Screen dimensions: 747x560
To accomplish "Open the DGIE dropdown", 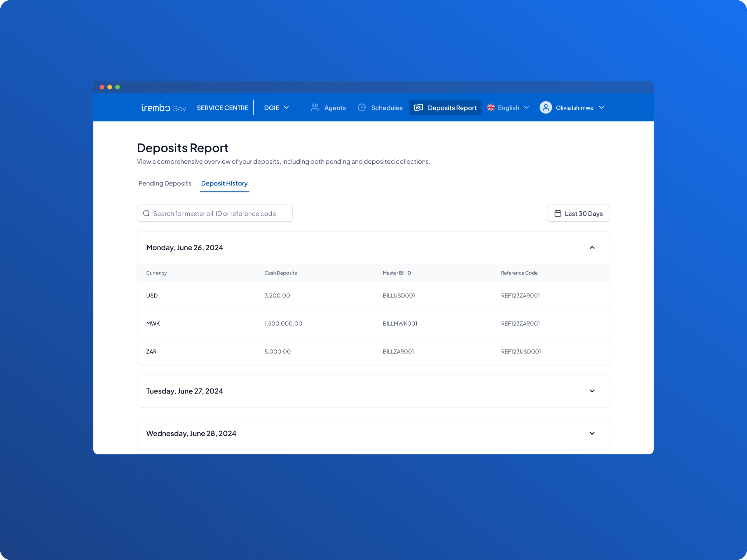I will click(276, 108).
